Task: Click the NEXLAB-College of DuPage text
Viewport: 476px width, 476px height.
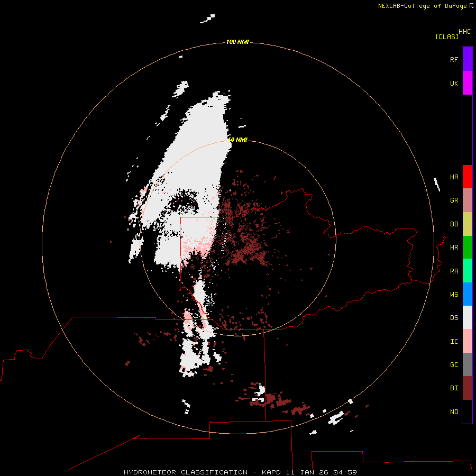Action: [422, 6]
